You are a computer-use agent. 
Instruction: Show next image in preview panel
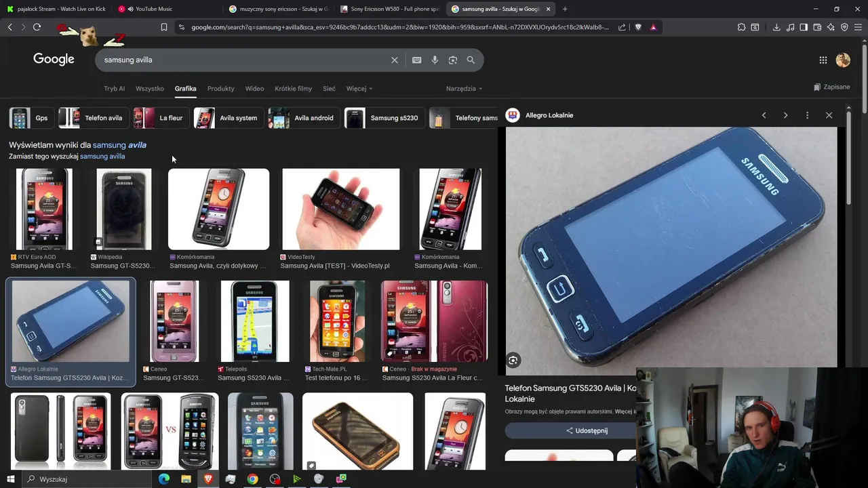[786, 115]
